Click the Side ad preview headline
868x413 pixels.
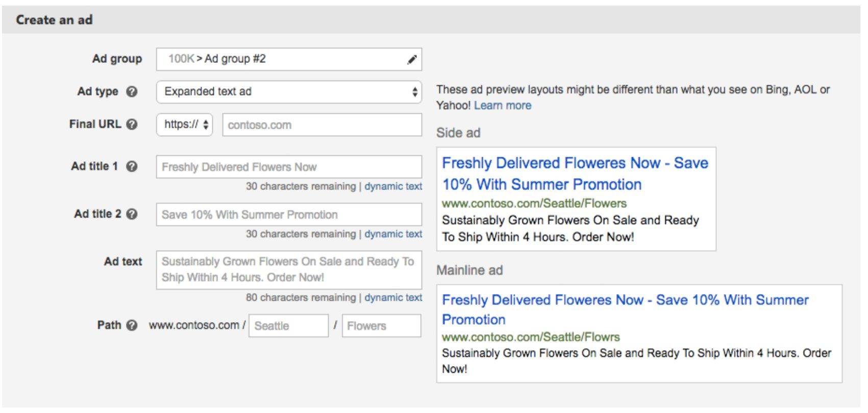click(575, 174)
